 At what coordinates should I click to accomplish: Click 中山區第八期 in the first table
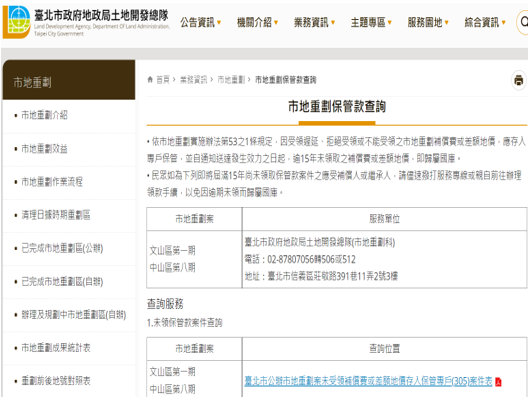(x=172, y=268)
